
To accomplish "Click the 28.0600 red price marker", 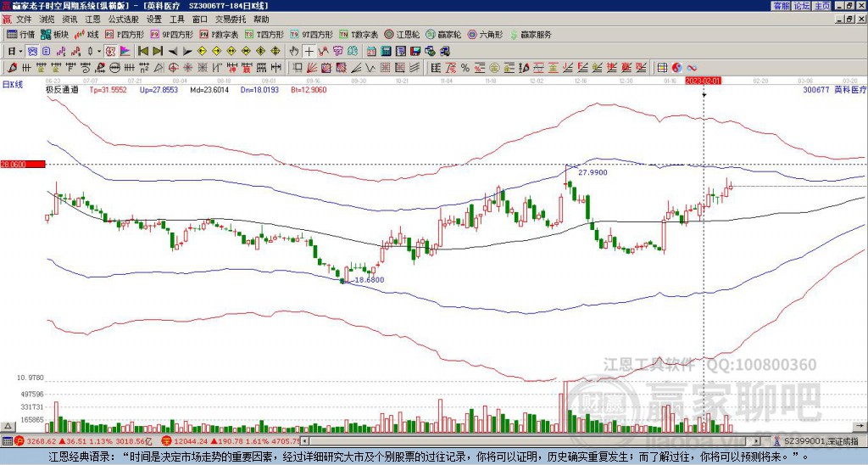I will (22, 164).
